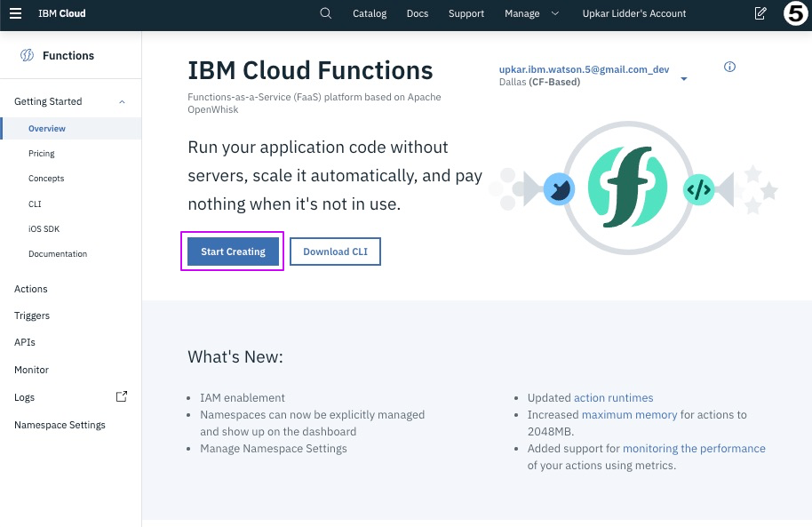The height and width of the screenshot is (527, 812).
Task: Follow the action runtimes link
Action: pos(613,397)
